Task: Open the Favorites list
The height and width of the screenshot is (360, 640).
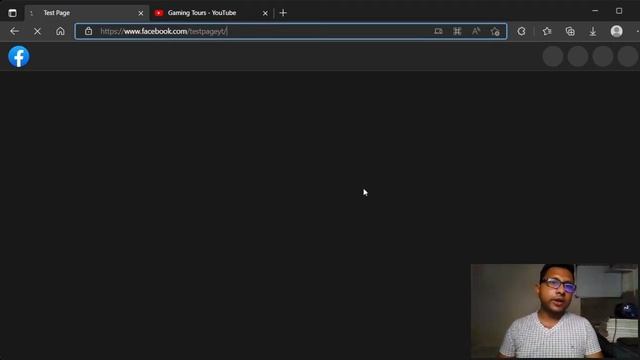Action: (x=547, y=31)
